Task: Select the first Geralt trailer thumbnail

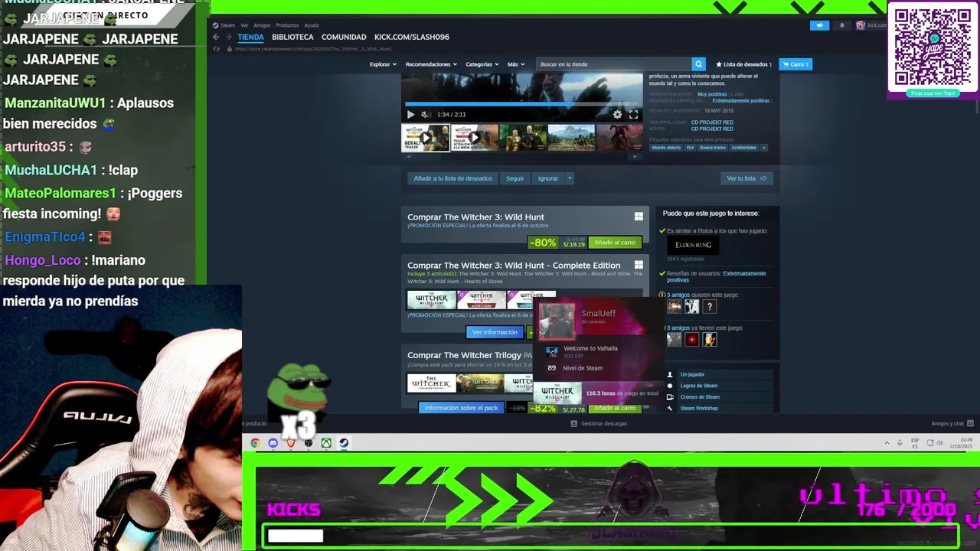Action: [x=425, y=138]
